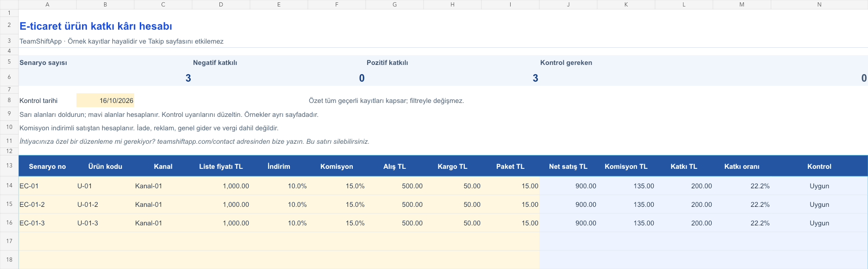Viewport: 868px width, 269px height.
Task: Click the 'Katkı TL' header
Action: click(684, 167)
